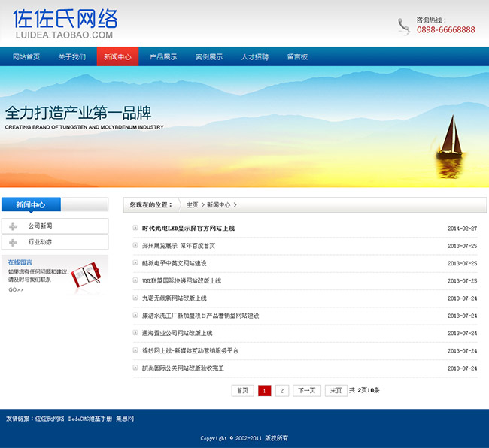Click the plus icon beside 公司新闻
Image resolution: width=489 pixels, height=448 pixels.
click(13, 226)
